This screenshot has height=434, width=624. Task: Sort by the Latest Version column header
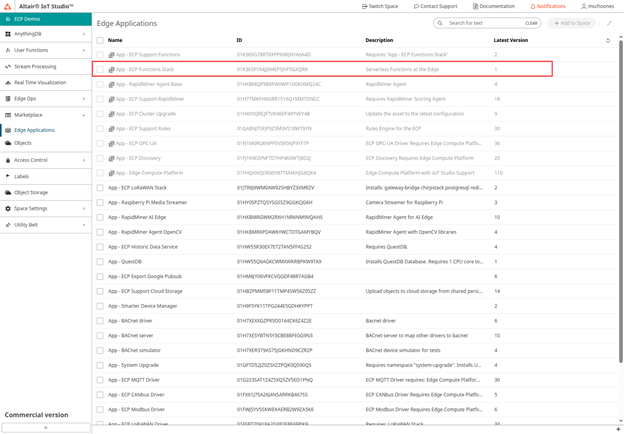tap(511, 40)
